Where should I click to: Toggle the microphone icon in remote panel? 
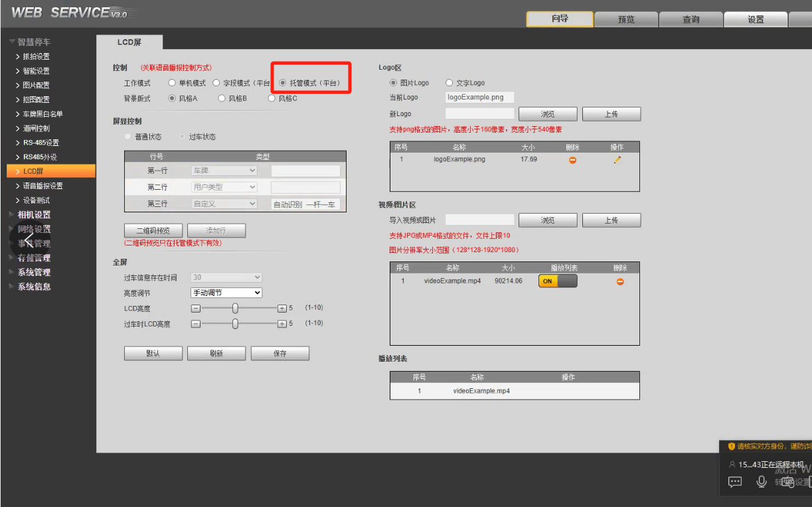762,482
